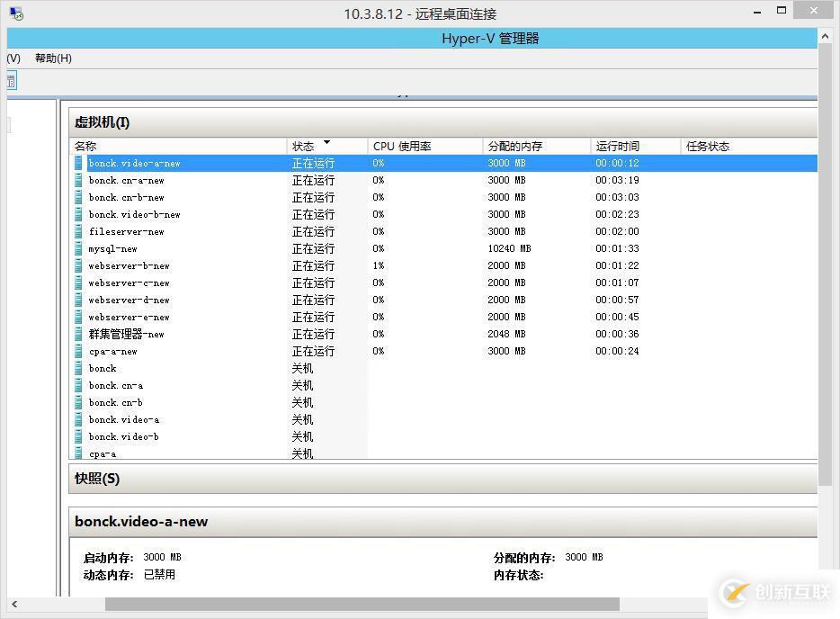This screenshot has height=619, width=840.
Task: Click the VM icon beside bonck.video-b
Action: [x=79, y=436]
